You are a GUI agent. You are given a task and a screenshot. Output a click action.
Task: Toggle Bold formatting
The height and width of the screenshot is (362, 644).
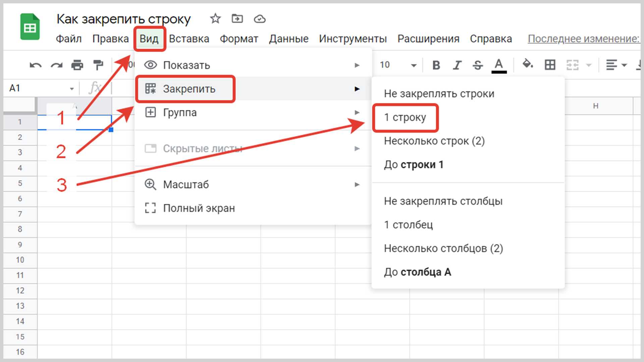[x=436, y=65]
